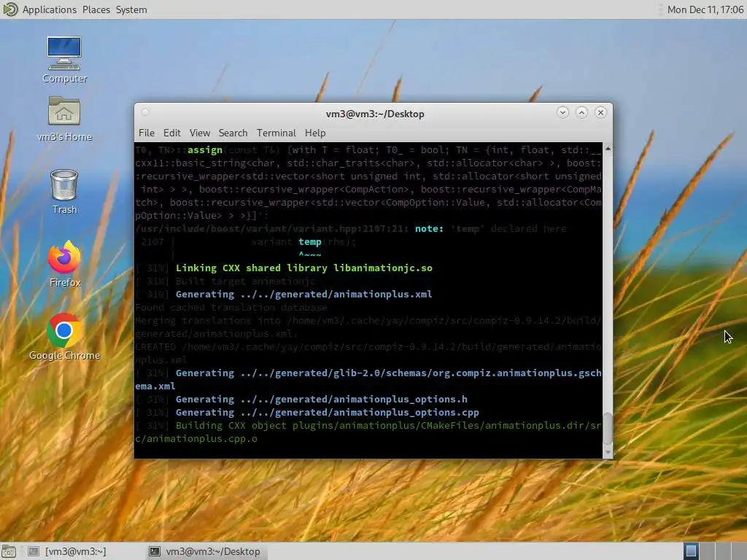Image resolution: width=747 pixels, height=560 pixels.
Task: Open the terminal Help menu
Action: tap(315, 133)
